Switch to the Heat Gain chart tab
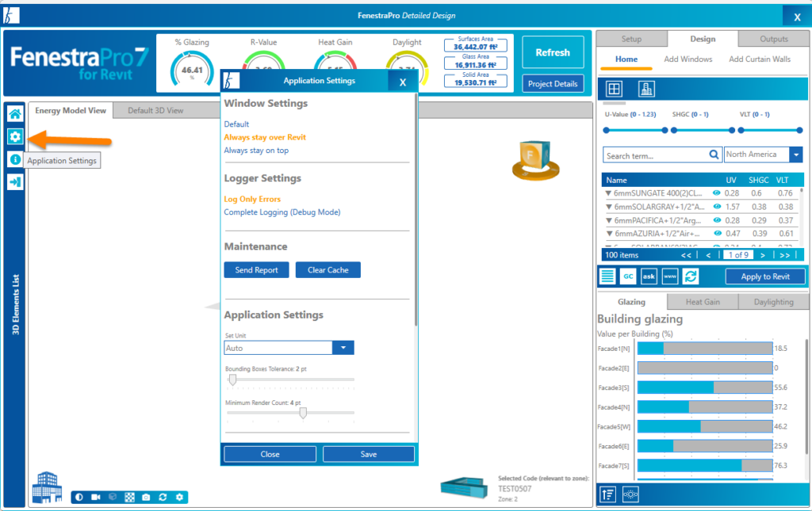Image resolution: width=812 pixels, height=511 pixels. pyautogui.click(x=703, y=302)
